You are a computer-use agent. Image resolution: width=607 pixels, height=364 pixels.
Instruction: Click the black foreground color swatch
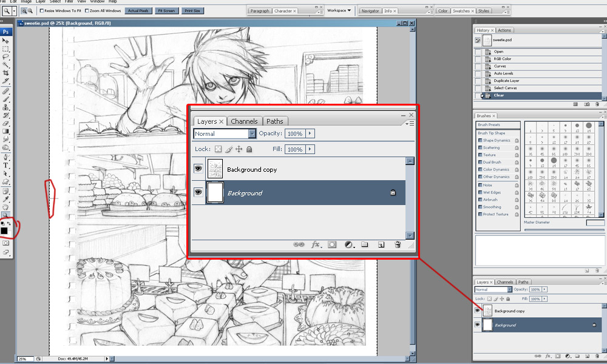pos(4,231)
